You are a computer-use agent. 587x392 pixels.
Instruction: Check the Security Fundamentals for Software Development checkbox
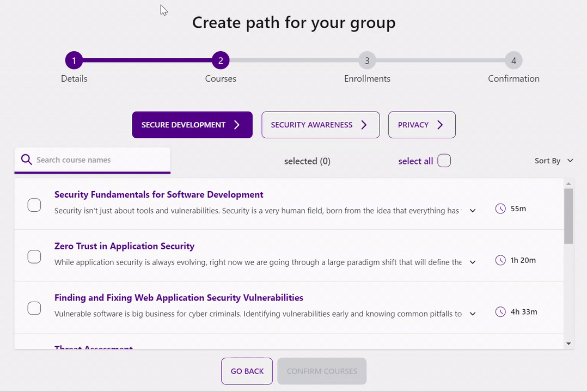(34, 205)
